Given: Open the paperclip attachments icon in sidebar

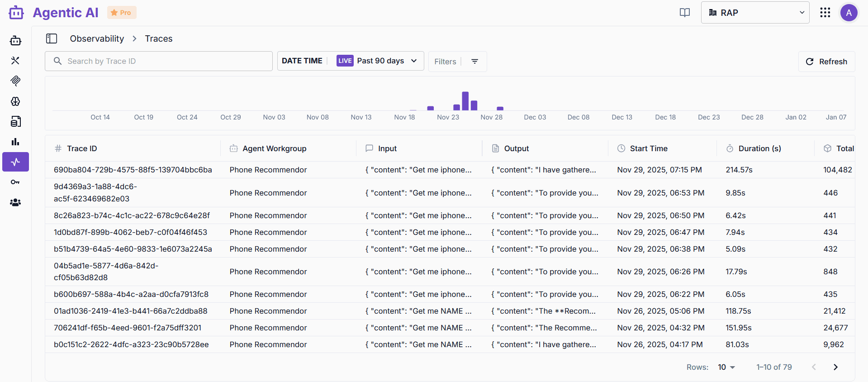Looking at the screenshot, I should point(15,81).
